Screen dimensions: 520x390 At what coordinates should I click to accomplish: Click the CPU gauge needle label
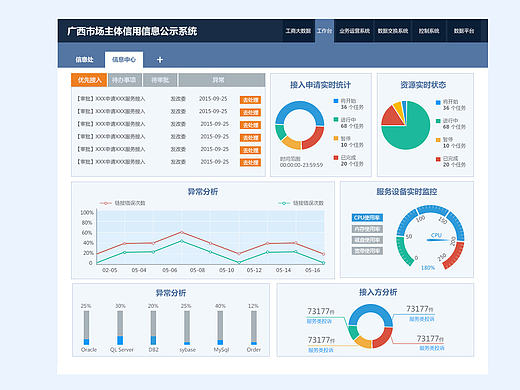coord(436,235)
